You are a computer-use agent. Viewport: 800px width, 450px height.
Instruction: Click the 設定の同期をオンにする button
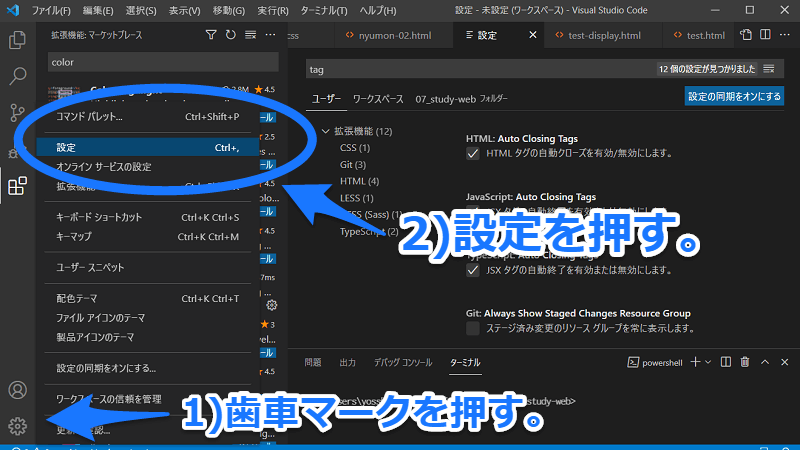click(733, 96)
